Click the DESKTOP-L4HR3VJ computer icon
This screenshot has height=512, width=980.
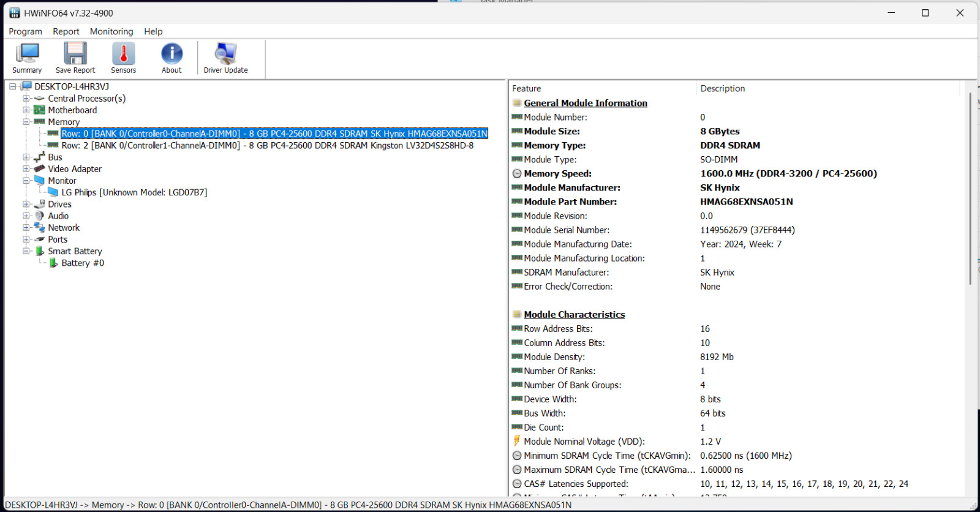[x=26, y=86]
